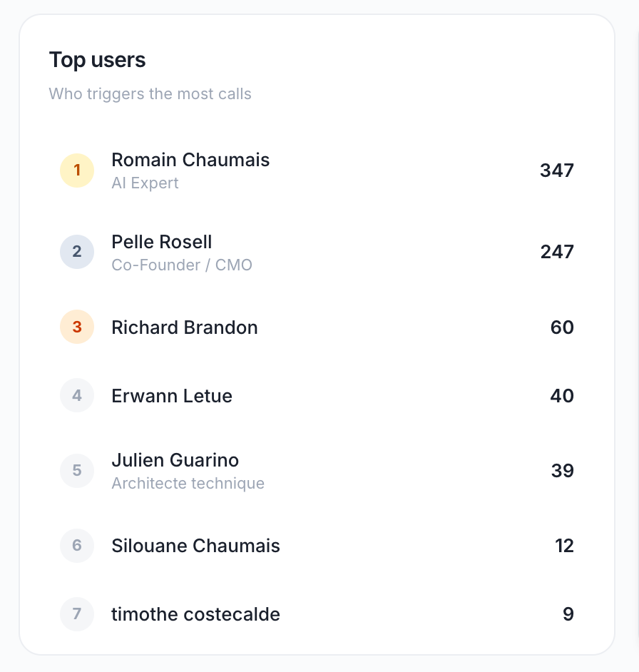Screen dimensions: 639x672
Task: Click the 247 calls count
Action: pos(557,252)
